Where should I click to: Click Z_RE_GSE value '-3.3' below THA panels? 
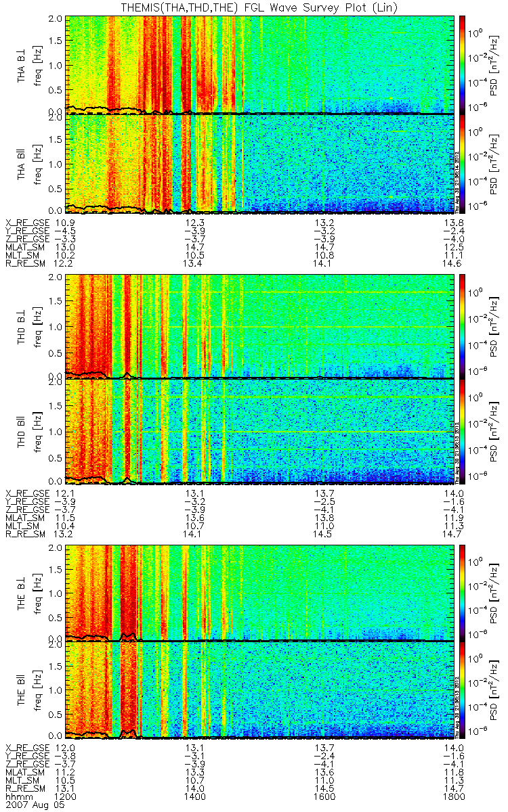click(x=66, y=239)
